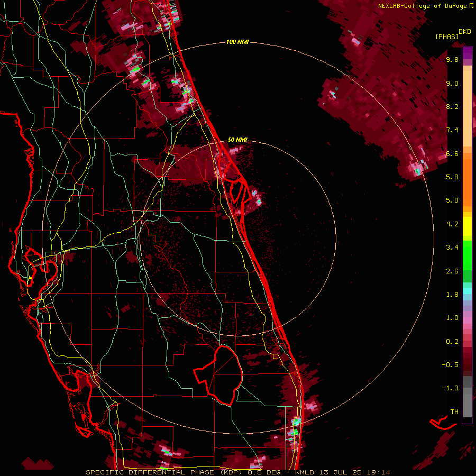
Task: Click the 100 NMI range ring label
Action: [237, 42]
